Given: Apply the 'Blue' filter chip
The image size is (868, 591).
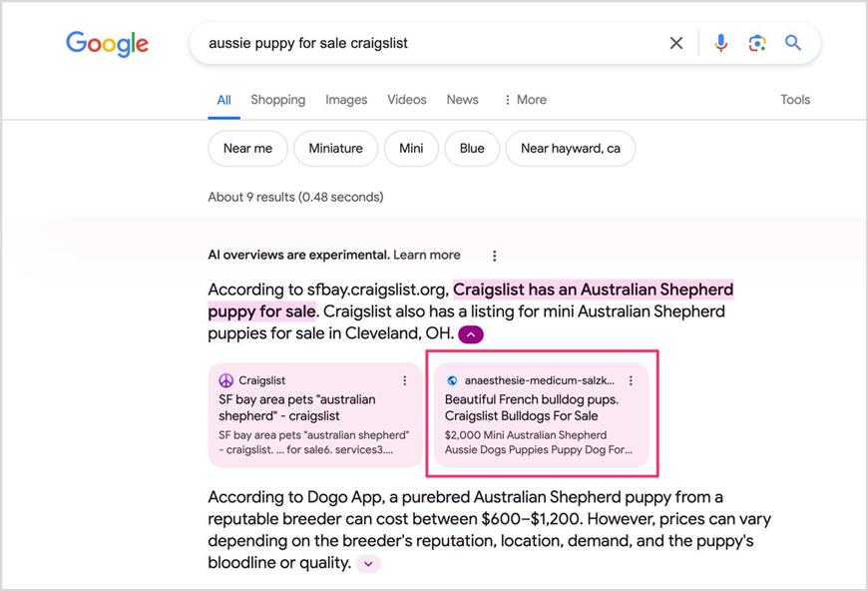Looking at the screenshot, I should point(472,149).
